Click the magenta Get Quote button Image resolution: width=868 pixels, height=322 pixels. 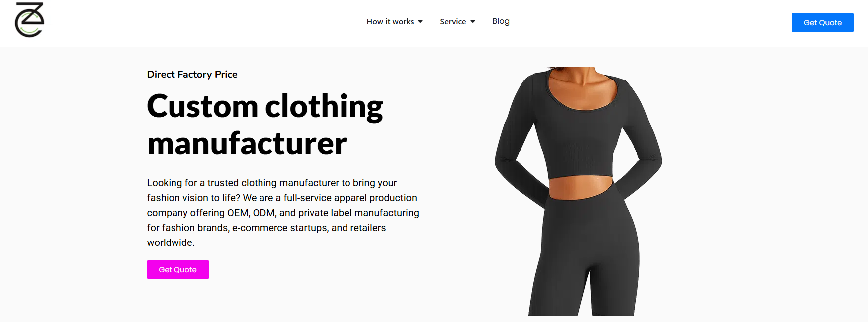pos(177,269)
